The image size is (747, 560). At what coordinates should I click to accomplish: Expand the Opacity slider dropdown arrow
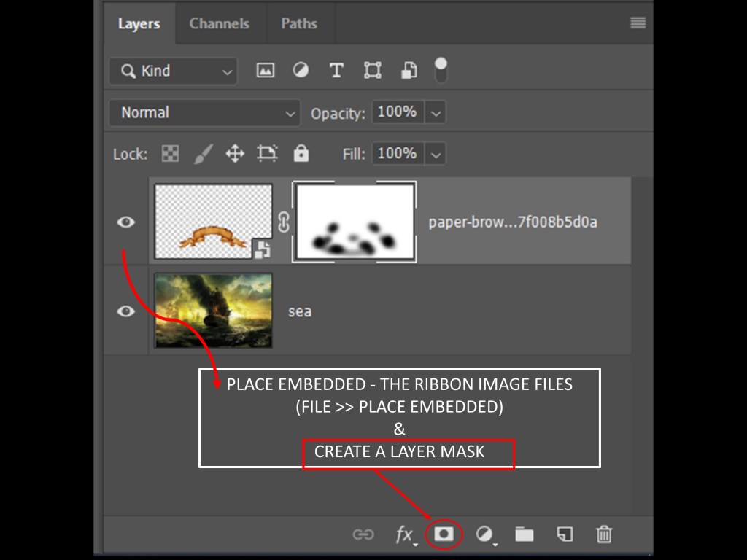(436, 113)
